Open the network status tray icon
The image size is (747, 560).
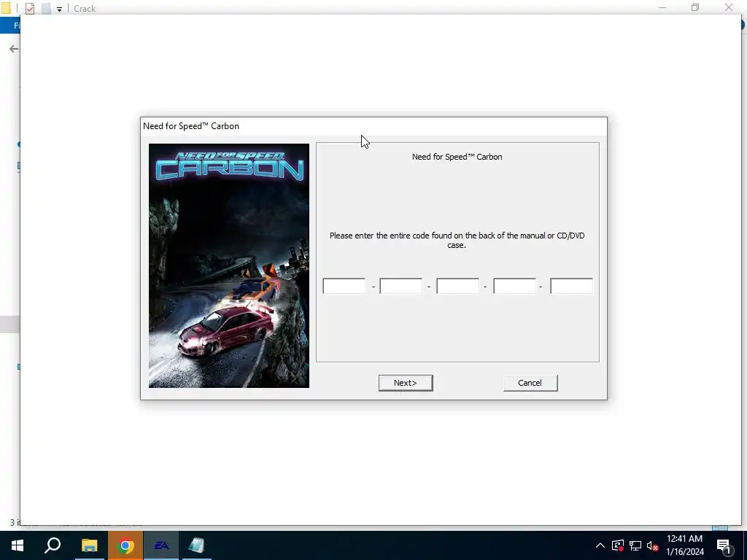635,545
